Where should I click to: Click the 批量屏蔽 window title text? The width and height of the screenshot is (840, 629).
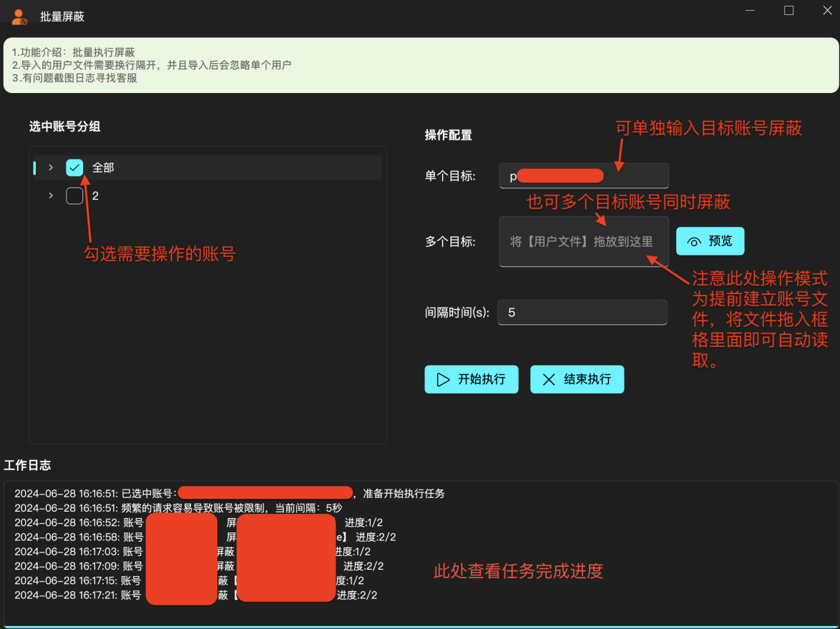[x=62, y=16]
